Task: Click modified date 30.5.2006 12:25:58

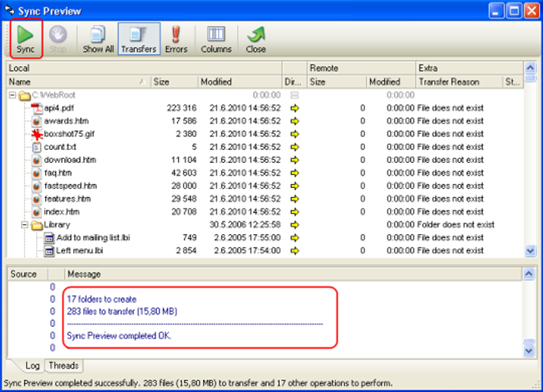Action: coord(245,225)
